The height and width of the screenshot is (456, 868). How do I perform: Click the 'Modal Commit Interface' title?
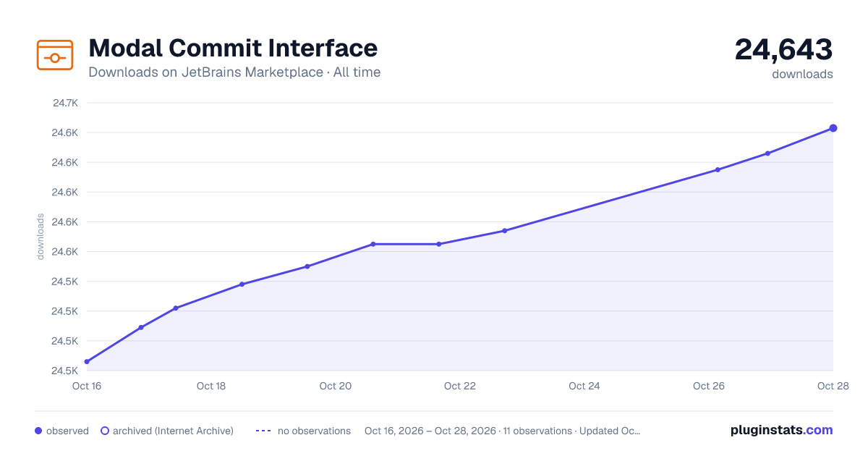coord(233,48)
